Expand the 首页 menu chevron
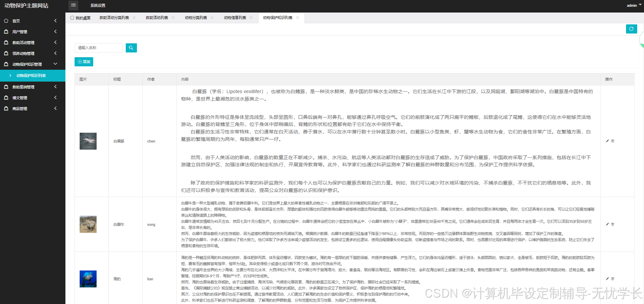 pyautogui.click(x=55, y=21)
